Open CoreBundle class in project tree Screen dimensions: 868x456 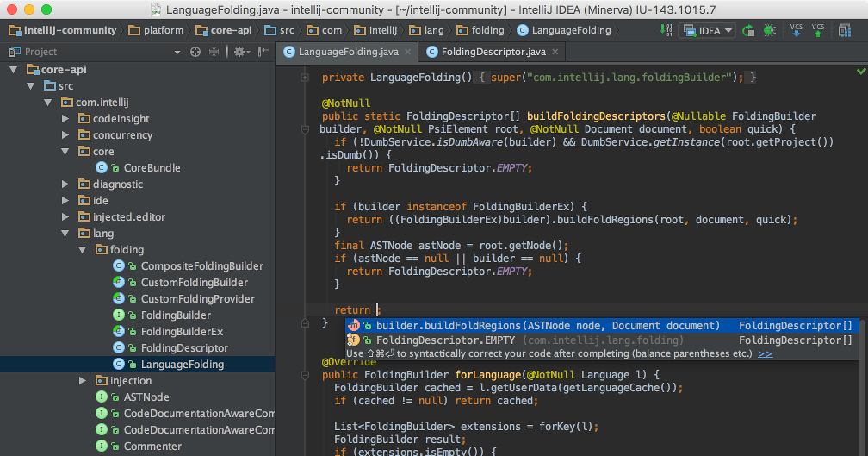coord(152,168)
